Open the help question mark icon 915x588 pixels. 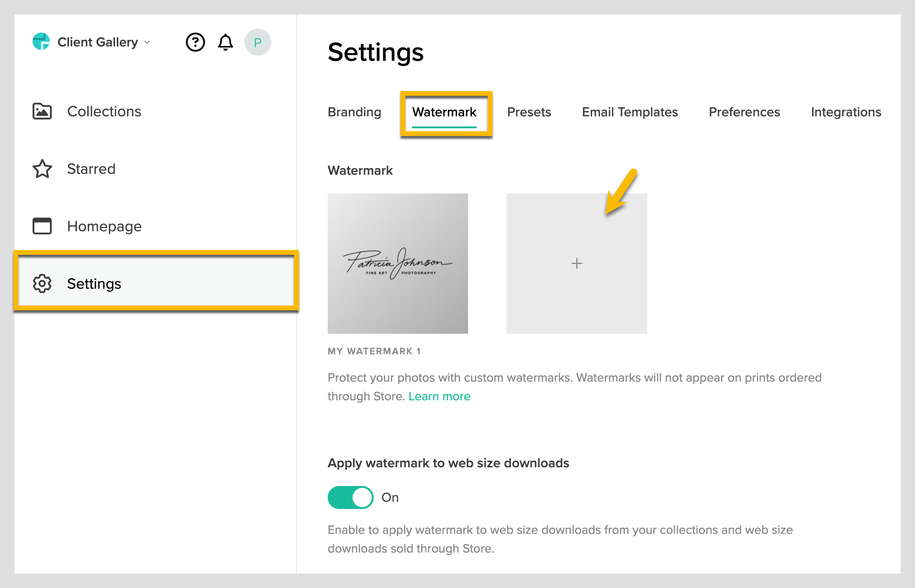(195, 42)
